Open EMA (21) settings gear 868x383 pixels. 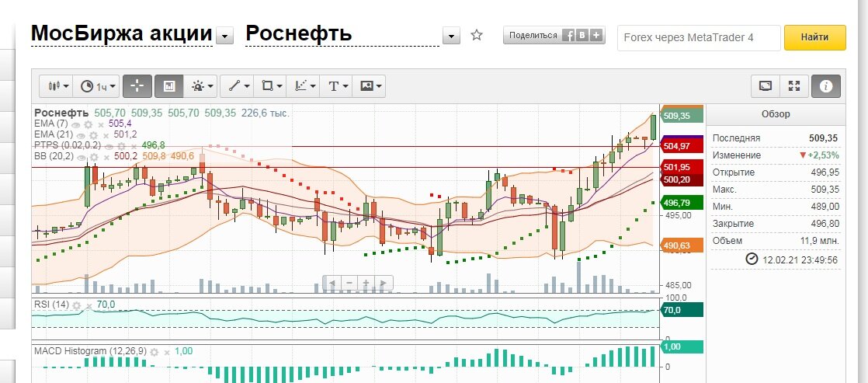pyautogui.click(x=93, y=136)
